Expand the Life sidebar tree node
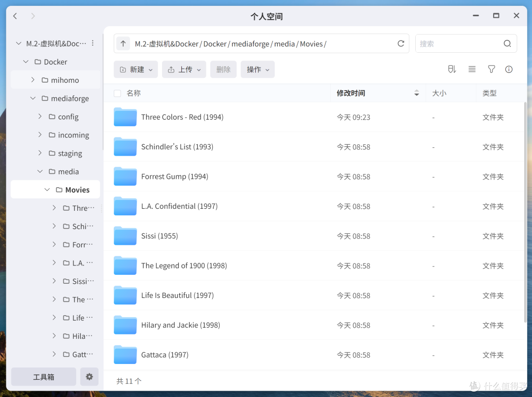The image size is (532, 397). [x=54, y=318]
